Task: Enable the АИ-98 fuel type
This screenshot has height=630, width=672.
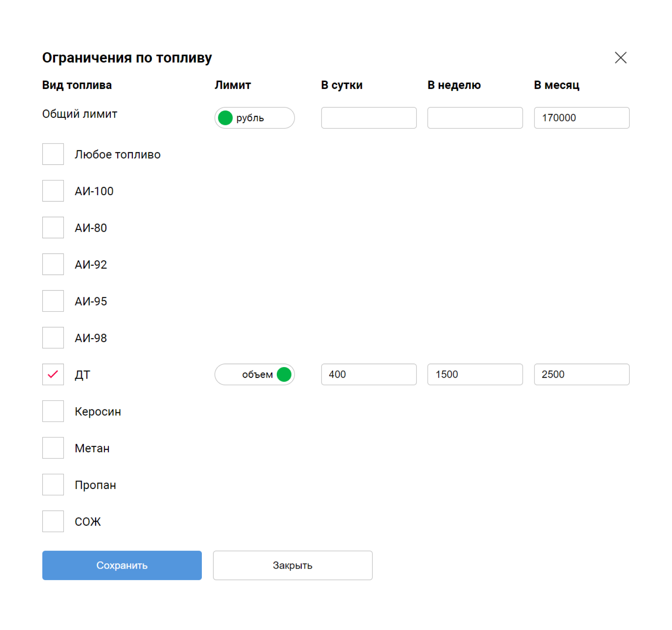Action: click(x=53, y=338)
